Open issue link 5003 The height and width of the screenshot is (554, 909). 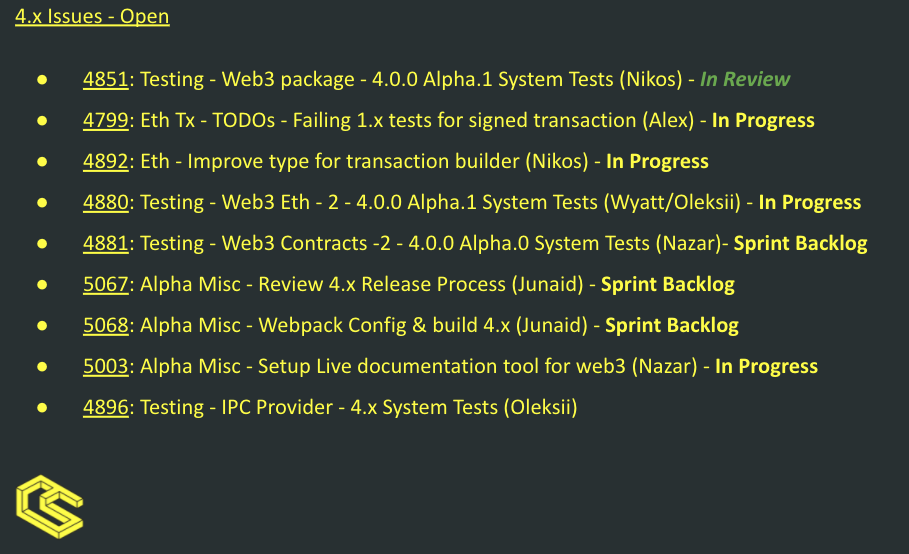[x=106, y=367]
